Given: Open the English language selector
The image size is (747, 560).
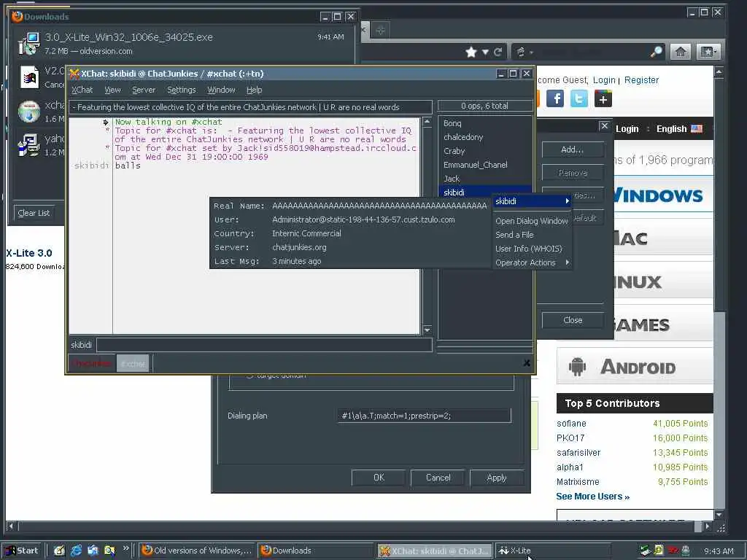Looking at the screenshot, I should coord(679,128).
